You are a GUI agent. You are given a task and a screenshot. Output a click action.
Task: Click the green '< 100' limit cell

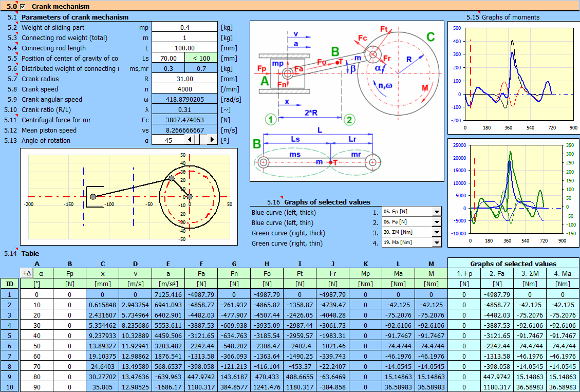pyautogui.click(x=201, y=58)
